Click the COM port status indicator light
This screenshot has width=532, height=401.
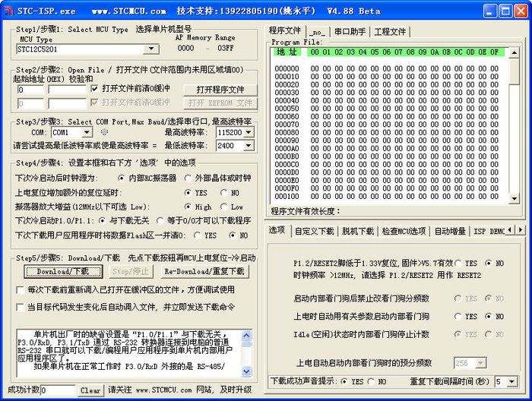[x=105, y=132]
